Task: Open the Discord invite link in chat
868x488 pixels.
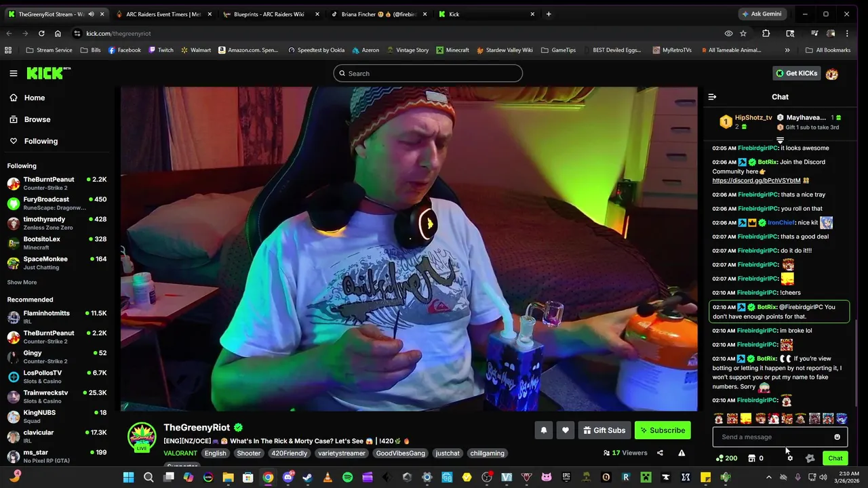Action: pos(756,181)
